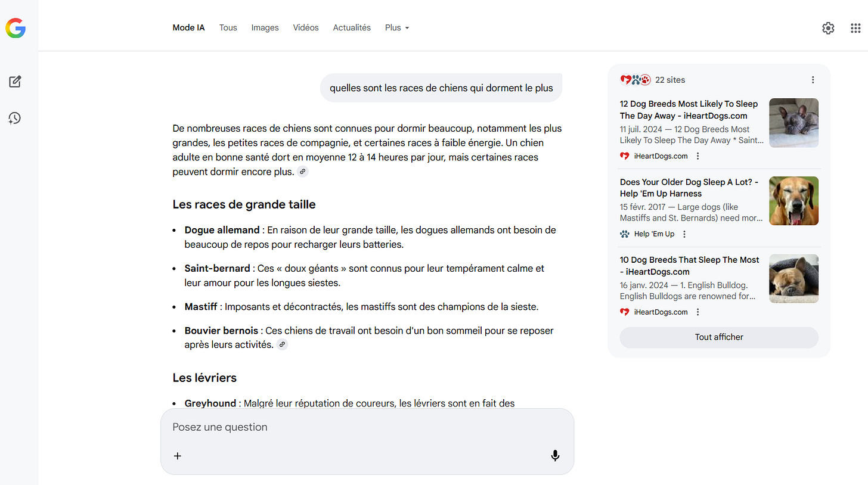The height and width of the screenshot is (485, 868).
Task: Click the yawning brown dog thumbnail
Action: coord(794,201)
